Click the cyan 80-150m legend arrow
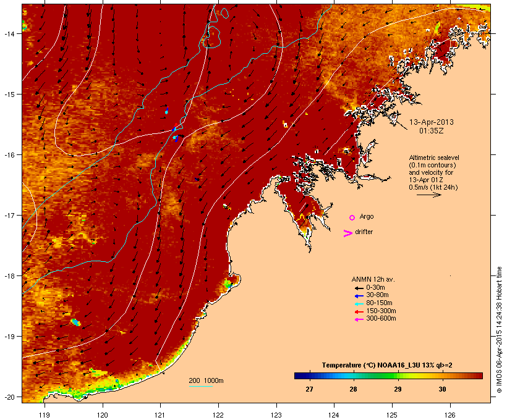507x420 pixels. tap(359, 304)
